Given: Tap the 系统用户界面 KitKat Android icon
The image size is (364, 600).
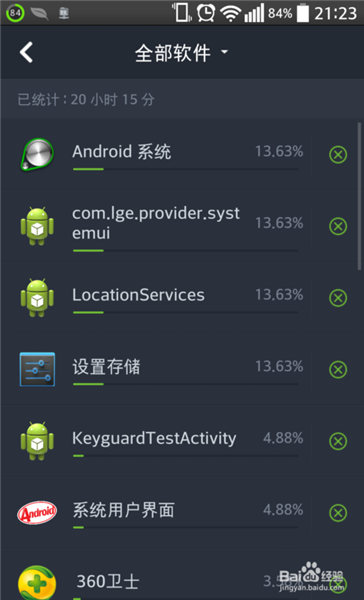Looking at the screenshot, I should pos(37,512).
